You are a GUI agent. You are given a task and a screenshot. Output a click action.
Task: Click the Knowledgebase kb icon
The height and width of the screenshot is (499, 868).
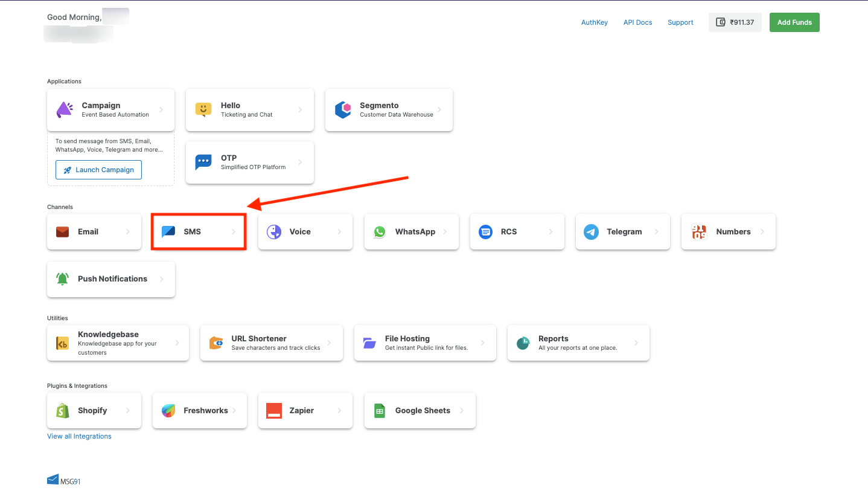coord(63,343)
